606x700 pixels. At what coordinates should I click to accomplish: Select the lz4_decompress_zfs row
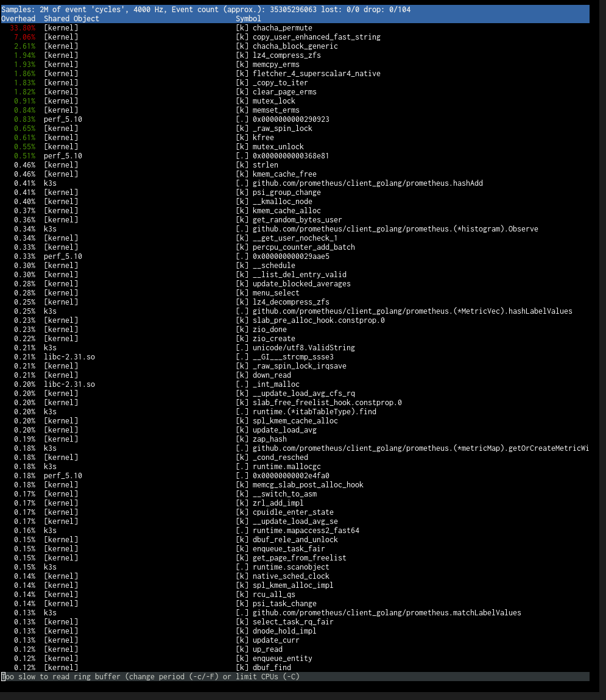pyautogui.click(x=295, y=302)
